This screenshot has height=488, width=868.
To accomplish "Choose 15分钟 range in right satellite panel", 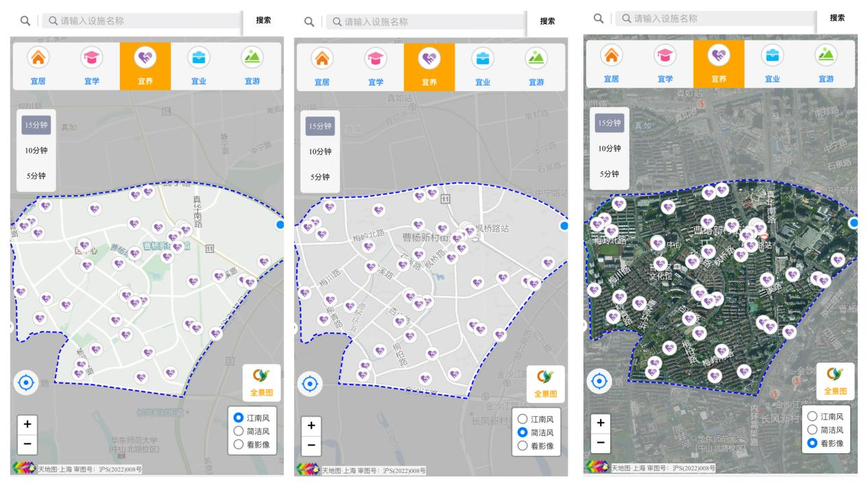I will (x=610, y=123).
